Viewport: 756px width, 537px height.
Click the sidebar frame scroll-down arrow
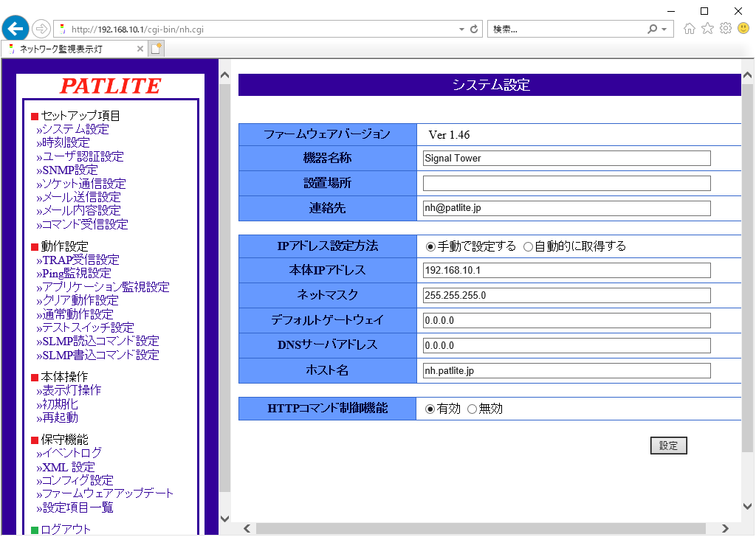pyautogui.click(x=224, y=519)
